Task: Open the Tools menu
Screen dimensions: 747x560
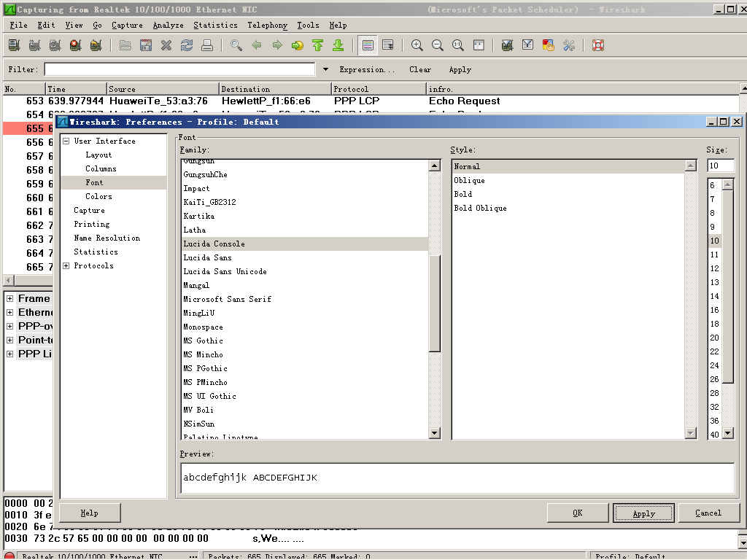Action: click(309, 26)
